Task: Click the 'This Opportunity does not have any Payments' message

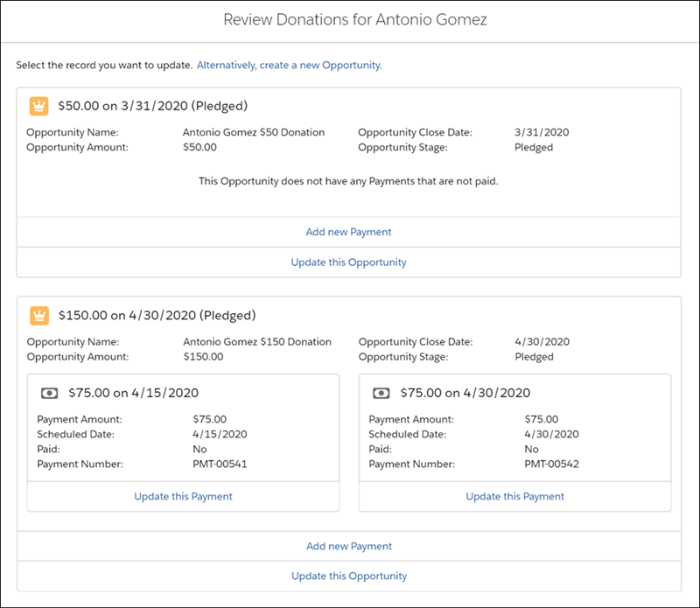Action: coord(348,181)
